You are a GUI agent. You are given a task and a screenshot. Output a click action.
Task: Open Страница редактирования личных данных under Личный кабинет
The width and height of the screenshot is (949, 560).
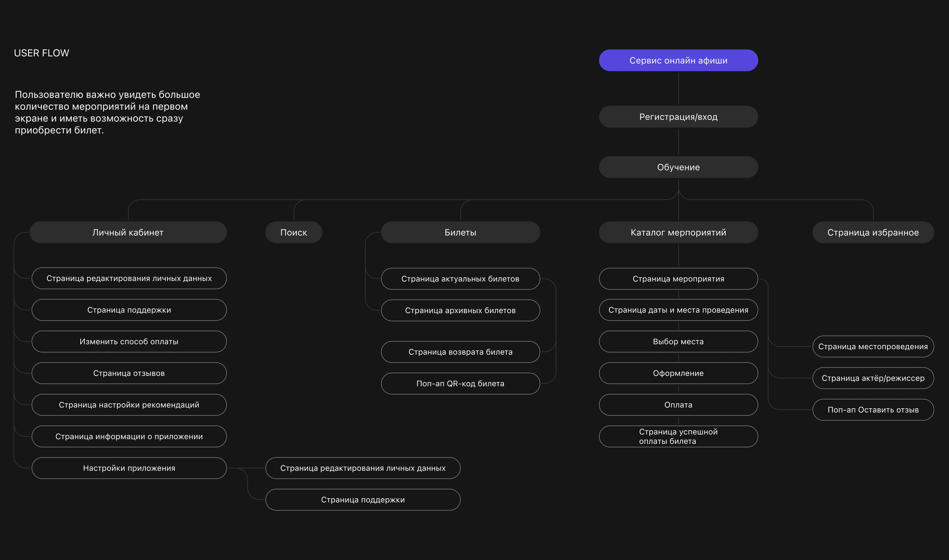(x=129, y=279)
